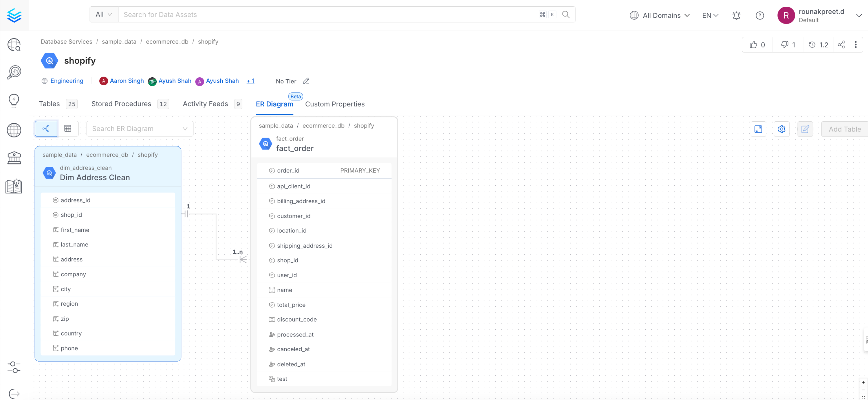Edit tier with pencil icon
This screenshot has width=868, height=400.
coord(306,81)
